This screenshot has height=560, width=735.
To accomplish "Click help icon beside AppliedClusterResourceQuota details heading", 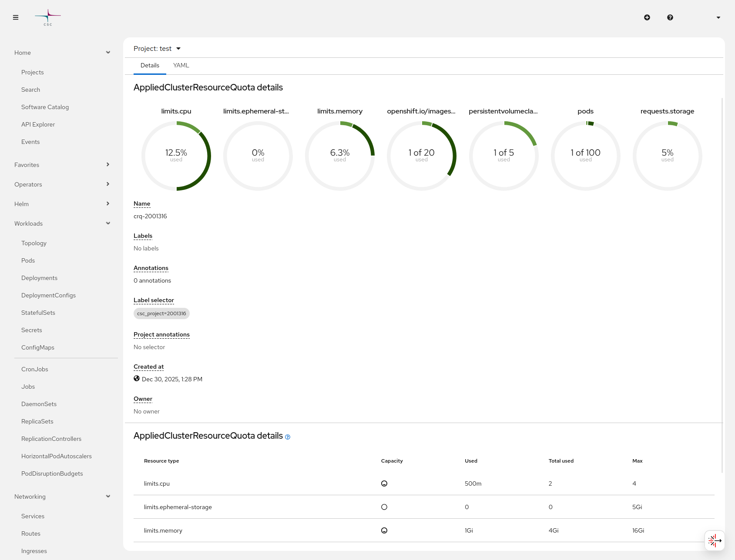I will [x=288, y=437].
